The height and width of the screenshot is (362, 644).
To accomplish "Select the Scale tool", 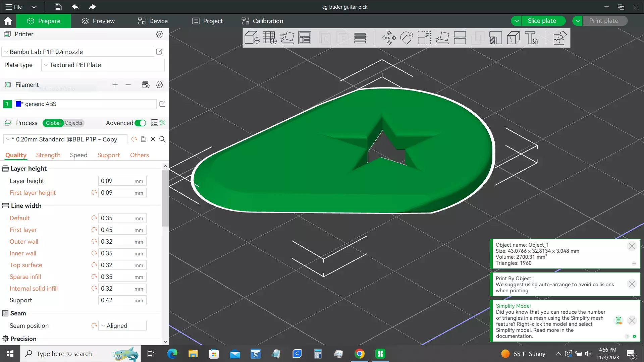I will click(424, 38).
